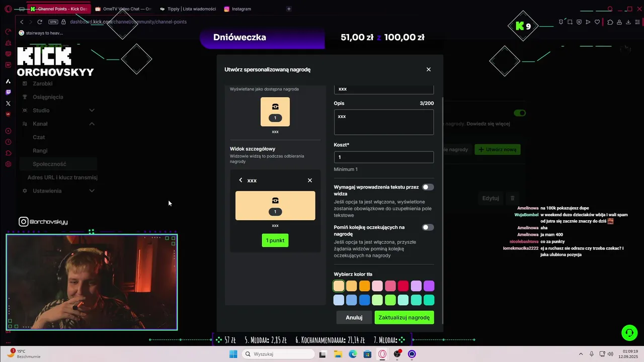This screenshot has height=362, width=644.
Task: Click the Opera logo menu icon
Action: point(8,9)
